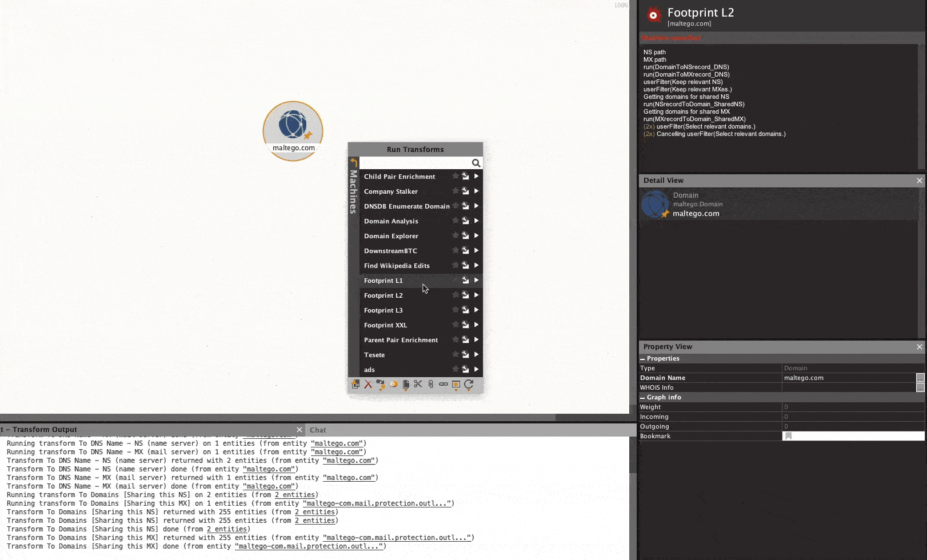Toggle favorite star for Footprint XXL

[x=455, y=325]
